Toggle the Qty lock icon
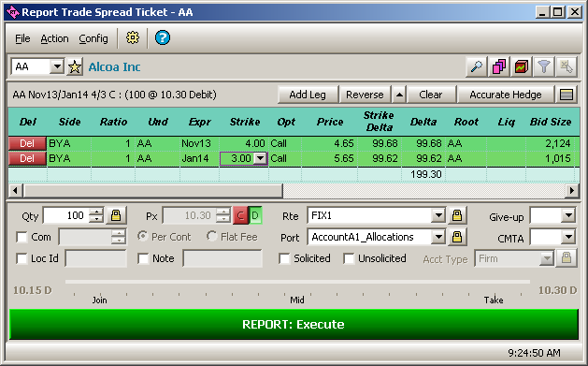 116,215
